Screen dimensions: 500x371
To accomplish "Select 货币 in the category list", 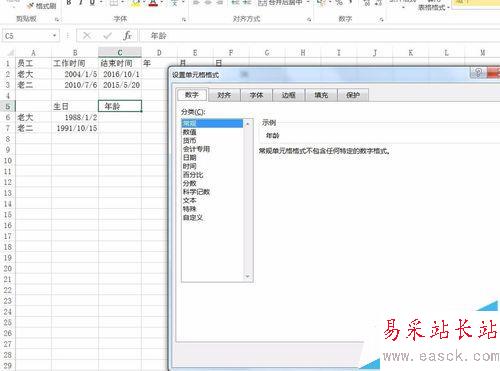I will pyautogui.click(x=212, y=140).
